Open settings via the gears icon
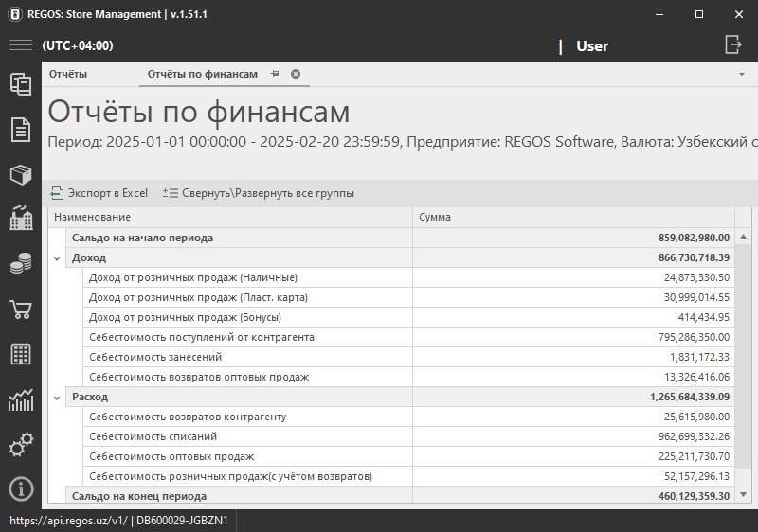 [x=21, y=444]
